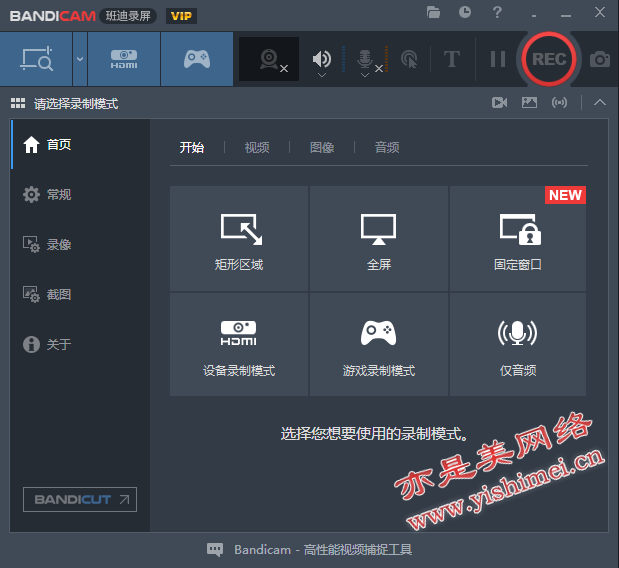Open the image list icon in header
The height and width of the screenshot is (568, 619).
pos(529,103)
